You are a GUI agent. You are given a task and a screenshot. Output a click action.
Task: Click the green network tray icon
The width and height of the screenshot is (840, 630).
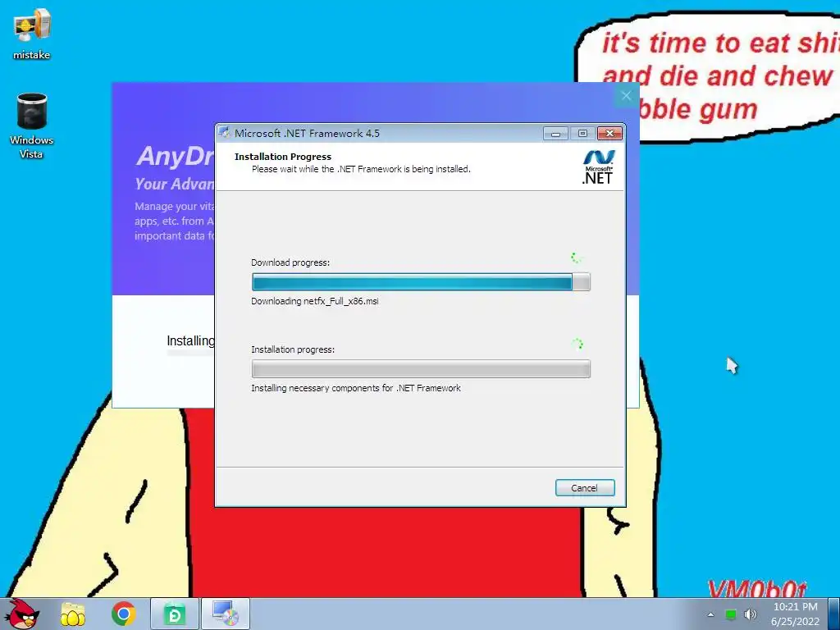click(x=731, y=614)
